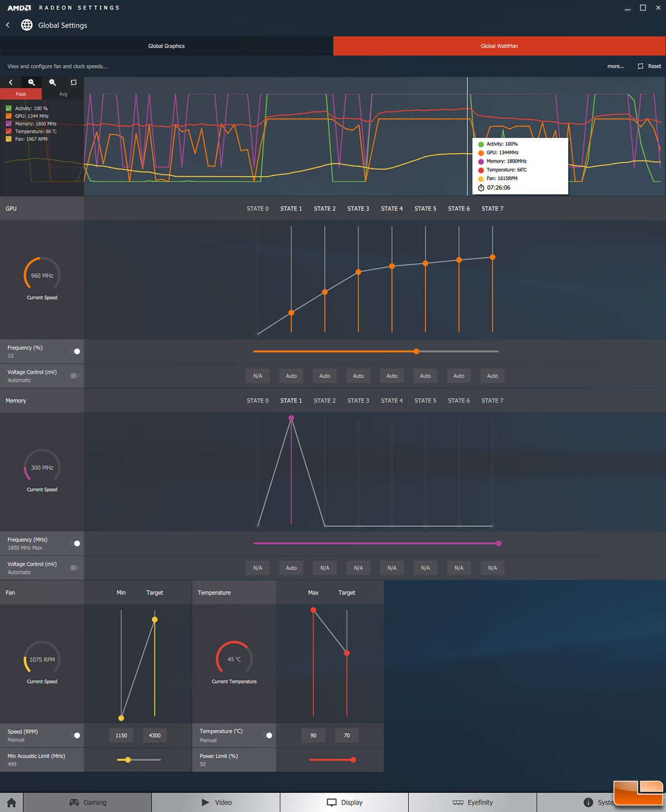Click the GPU State 1 Auto voltage box
The height and width of the screenshot is (812, 666).
click(x=291, y=376)
